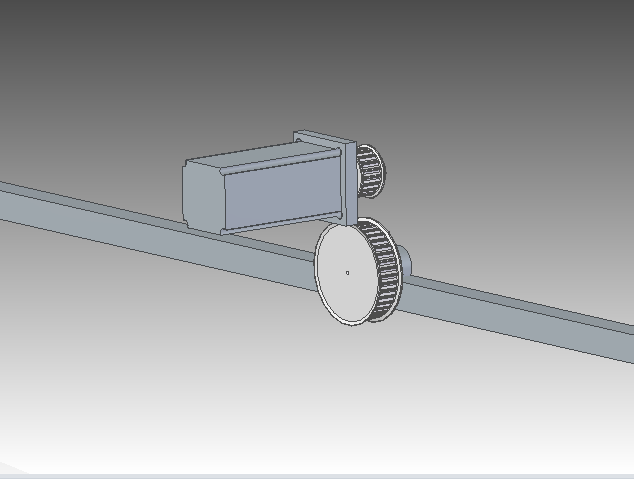Screen dimensions: 634x479
Task: Select the large pulley's flat front face
Action: tap(346, 275)
